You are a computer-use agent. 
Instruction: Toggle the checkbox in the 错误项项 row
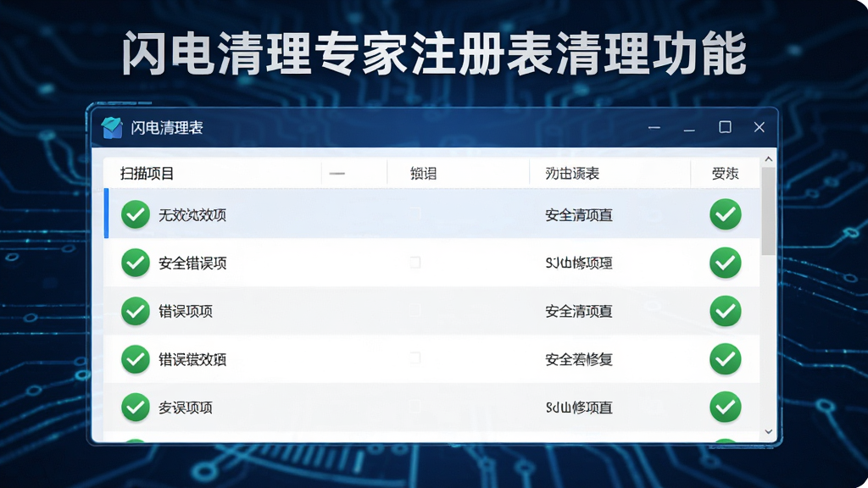[415, 310]
